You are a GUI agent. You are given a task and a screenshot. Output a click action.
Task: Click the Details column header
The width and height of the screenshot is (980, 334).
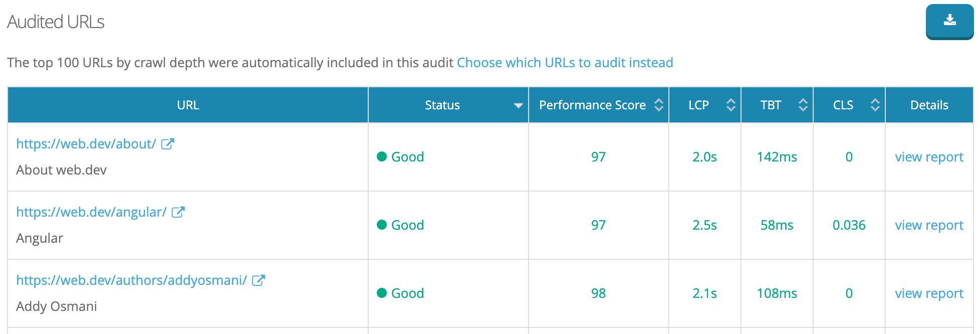pyautogui.click(x=929, y=105)
